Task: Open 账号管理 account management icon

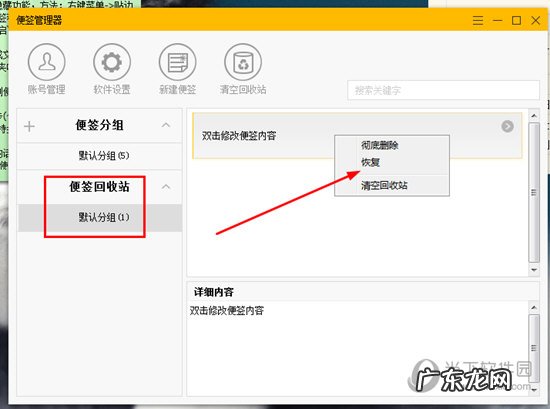Action: (46, 62)
